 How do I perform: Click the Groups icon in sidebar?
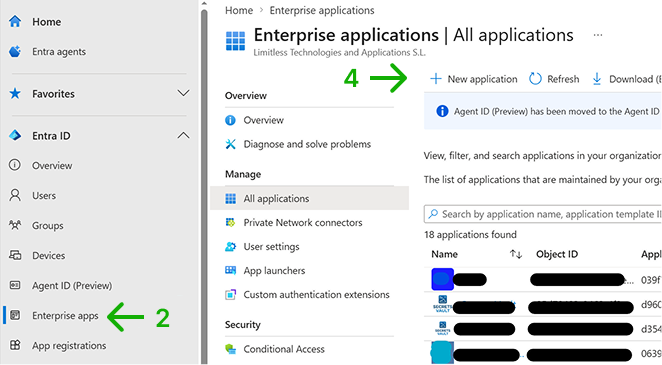coord(15,225)
